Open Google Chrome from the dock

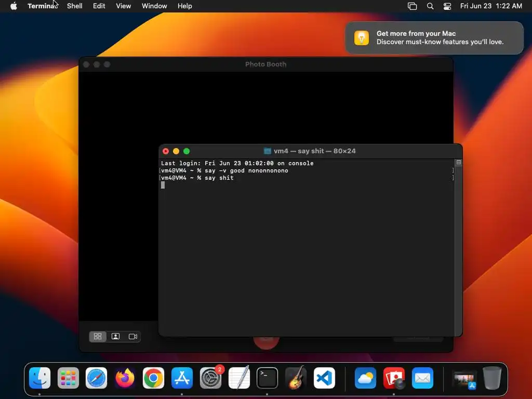point(153,378)
